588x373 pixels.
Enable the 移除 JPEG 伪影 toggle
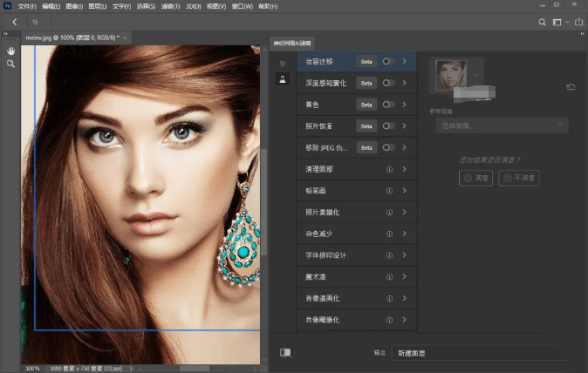pyautogui.click(x=388, y=147)
